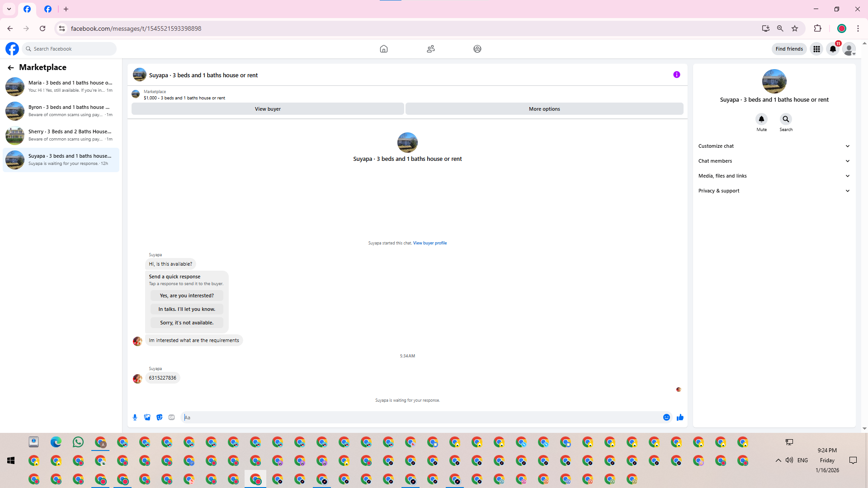This screenshot has height=488, width=868.
Task: Search within this conversation
Action: point(786,119)
